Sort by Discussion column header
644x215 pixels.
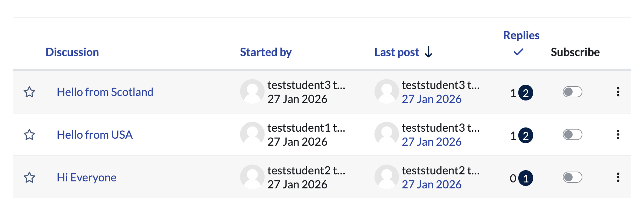click(x=72, y=52)
